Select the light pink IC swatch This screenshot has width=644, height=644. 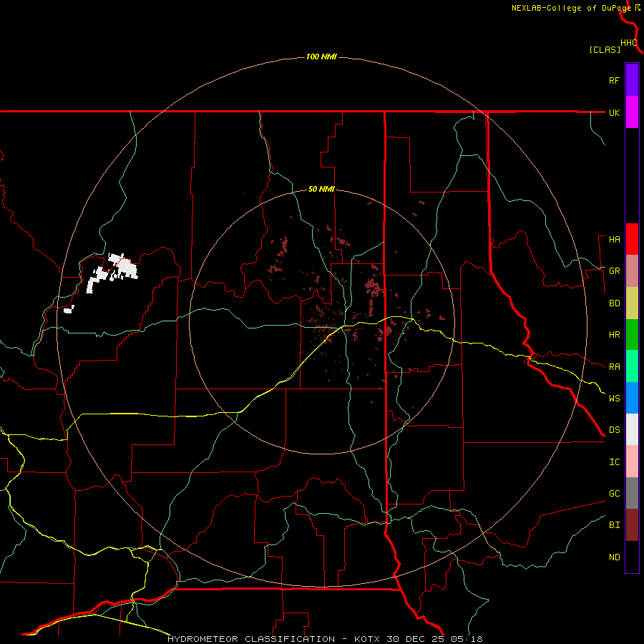click(632, 462)
